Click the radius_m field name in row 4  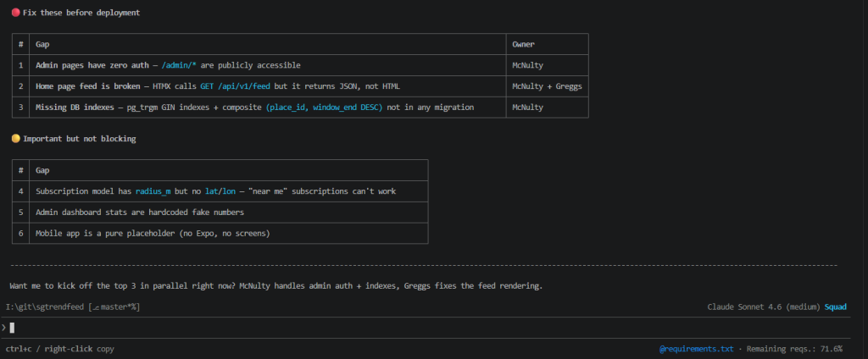(x=154, y=191)
